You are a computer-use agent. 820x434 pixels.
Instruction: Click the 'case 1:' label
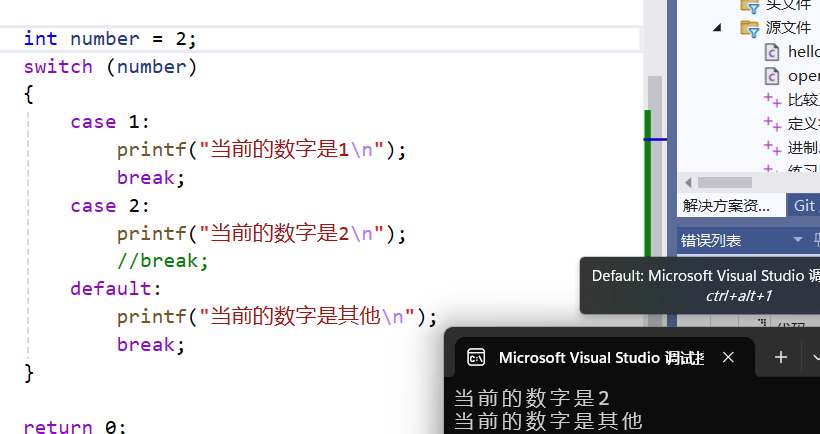pos(110,122)
